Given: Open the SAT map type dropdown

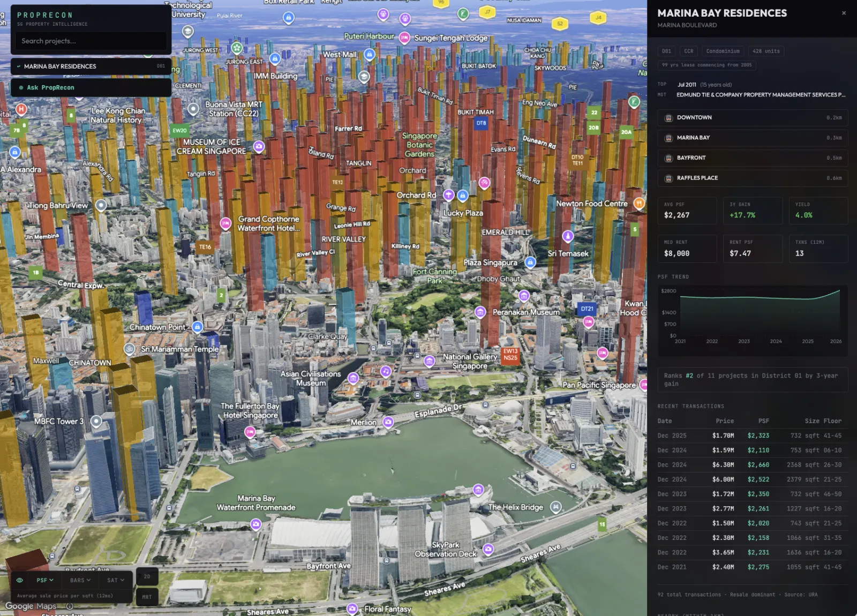Looking at the screenshot, I should click(x=116, y=580).
